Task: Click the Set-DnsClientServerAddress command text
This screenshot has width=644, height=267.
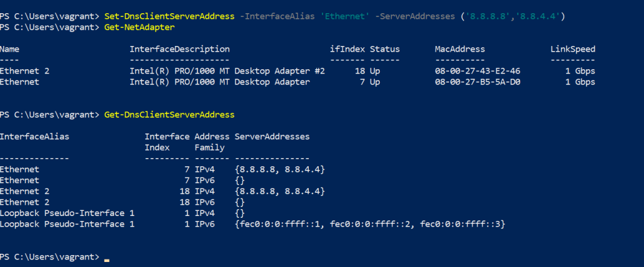Action: pyautogui.click(x=169, y=16)
